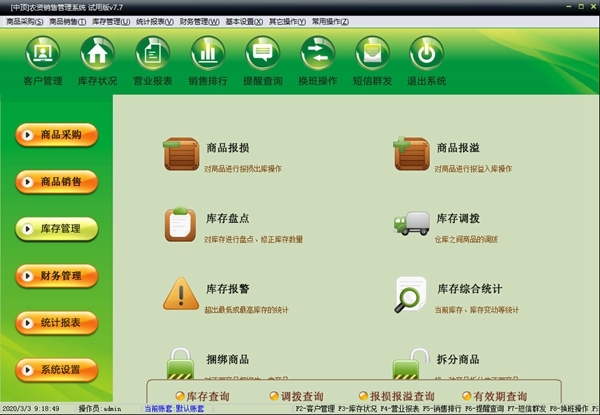
Task: Open 常用操作(Z) menu
Action: 330,22
